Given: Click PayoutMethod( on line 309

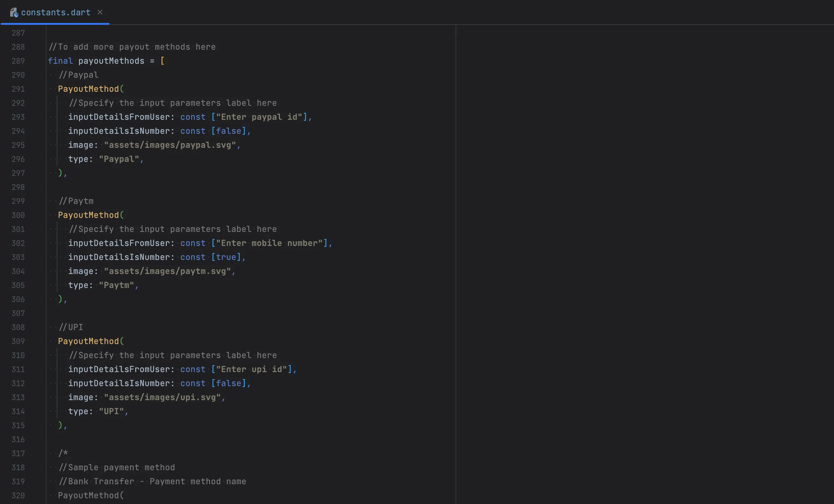Looking at the screenshot, I should [91, 342].
